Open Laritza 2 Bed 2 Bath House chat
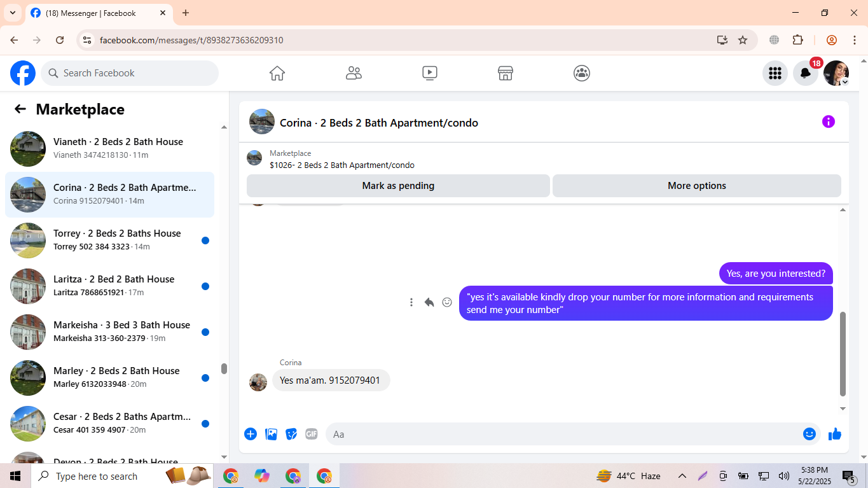Viewport: 868px width, 488px height. (x=109, y=286)
